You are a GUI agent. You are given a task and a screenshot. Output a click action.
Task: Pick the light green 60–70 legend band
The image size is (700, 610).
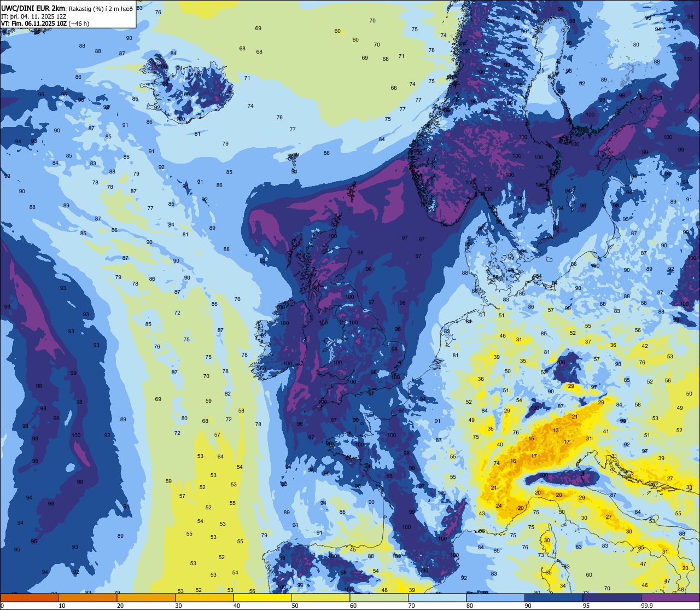pyautogui.click(x=379, y=597)
